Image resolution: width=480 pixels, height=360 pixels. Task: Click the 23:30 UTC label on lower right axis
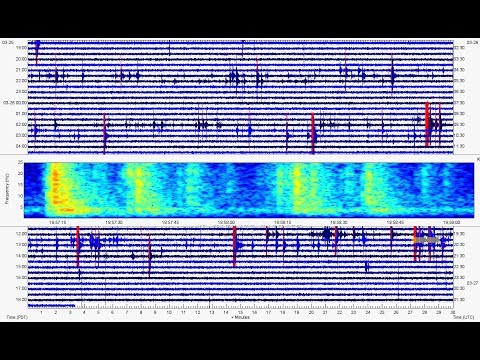tap(460, 277)
